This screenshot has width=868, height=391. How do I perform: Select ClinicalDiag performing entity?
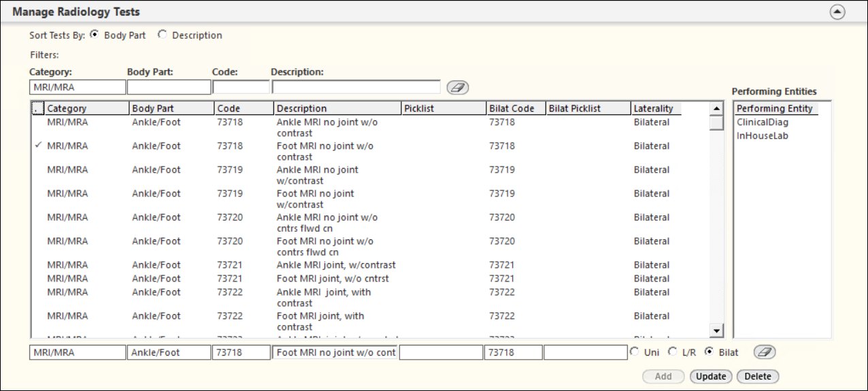click(x=763, y=122)
